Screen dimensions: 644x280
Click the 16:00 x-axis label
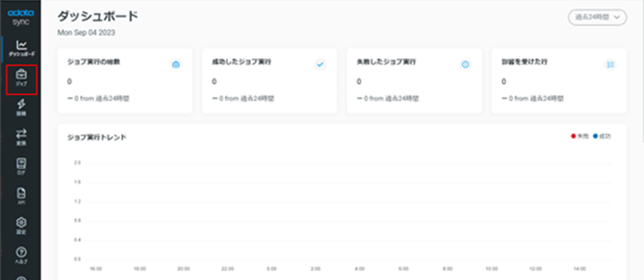96,269
